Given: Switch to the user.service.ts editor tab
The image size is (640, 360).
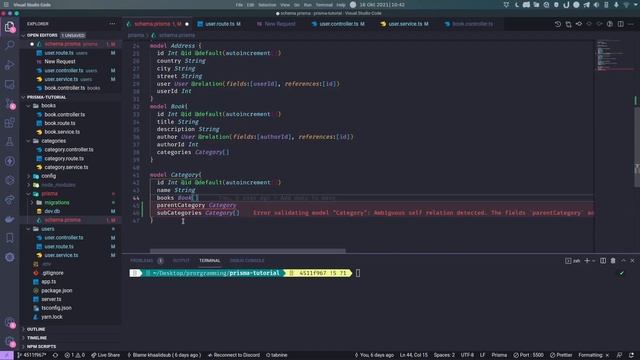Looking at the screenshot, I should click(x=405, y=24).
